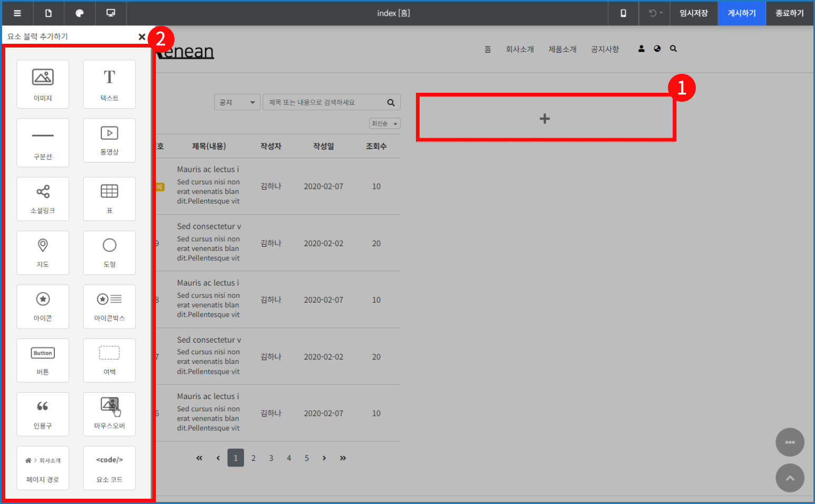Switch to mobile preview mode
The width and height of the screenshot is (815, 504).
coord(623,13)
